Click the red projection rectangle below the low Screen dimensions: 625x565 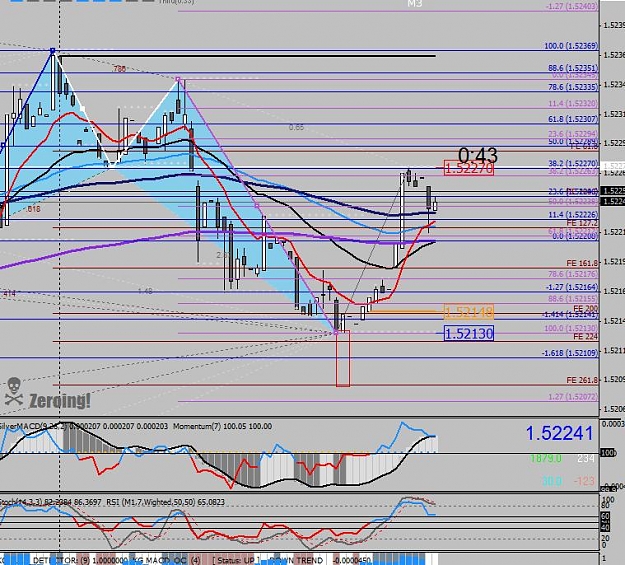click(x=343, y=358)
